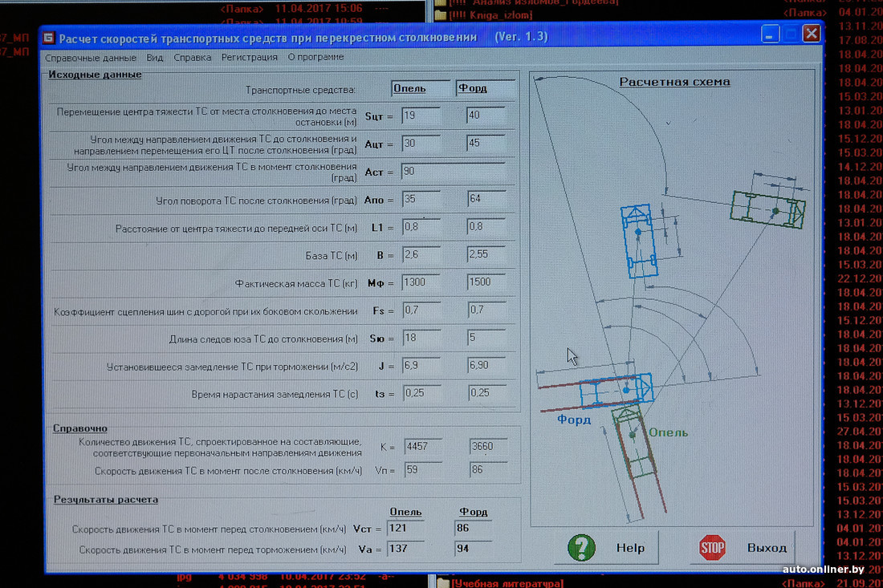883x588 pixels.
Task: Close the calculation window
Action: pos(812,33)
